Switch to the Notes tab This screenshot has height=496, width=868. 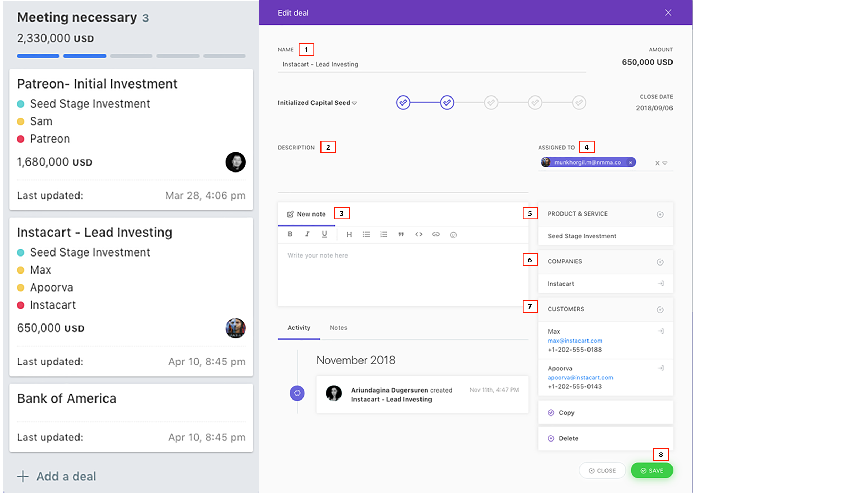tap(338, 328)
